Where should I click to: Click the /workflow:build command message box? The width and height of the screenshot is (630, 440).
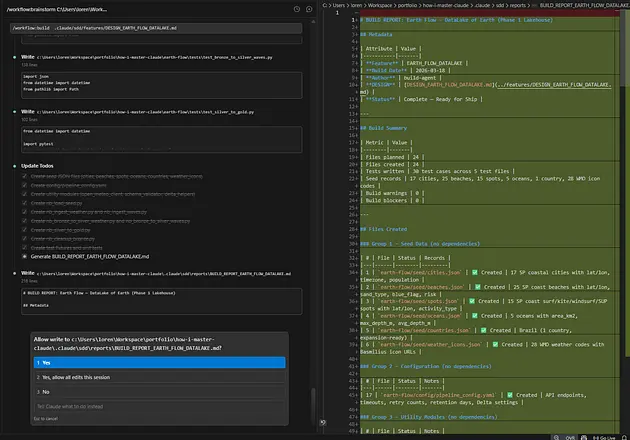tap(156, 28)
